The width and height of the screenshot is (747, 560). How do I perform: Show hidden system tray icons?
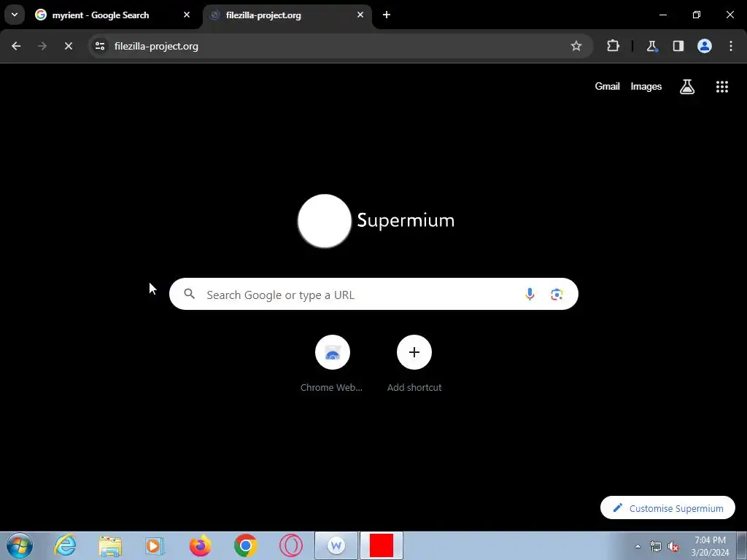(638, 546)
